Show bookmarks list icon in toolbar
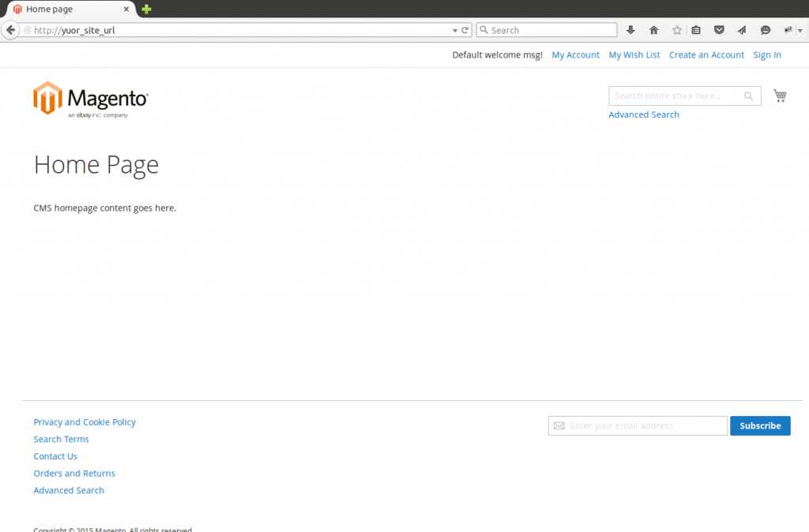The image size is (809, 532). click(x=696, y=30)
